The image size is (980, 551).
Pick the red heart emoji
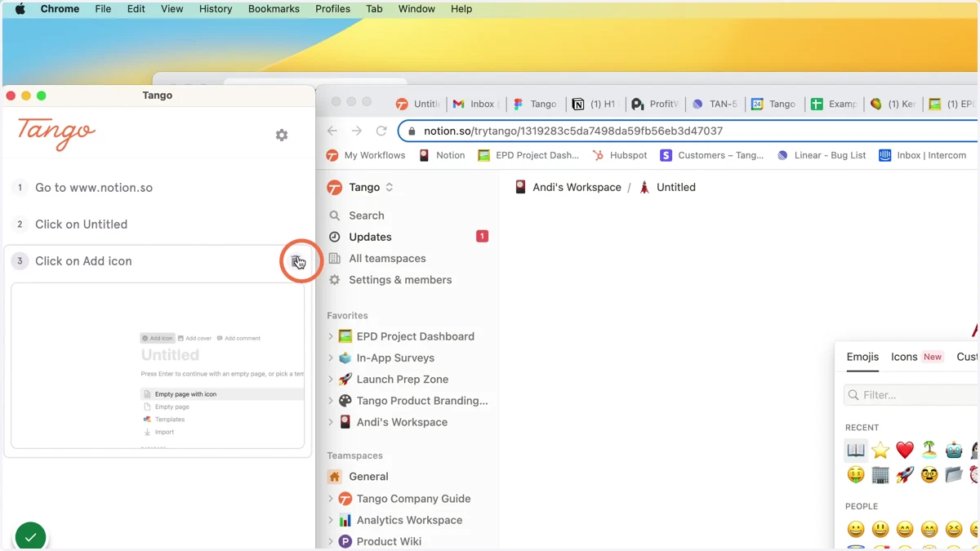coord(905,450)
